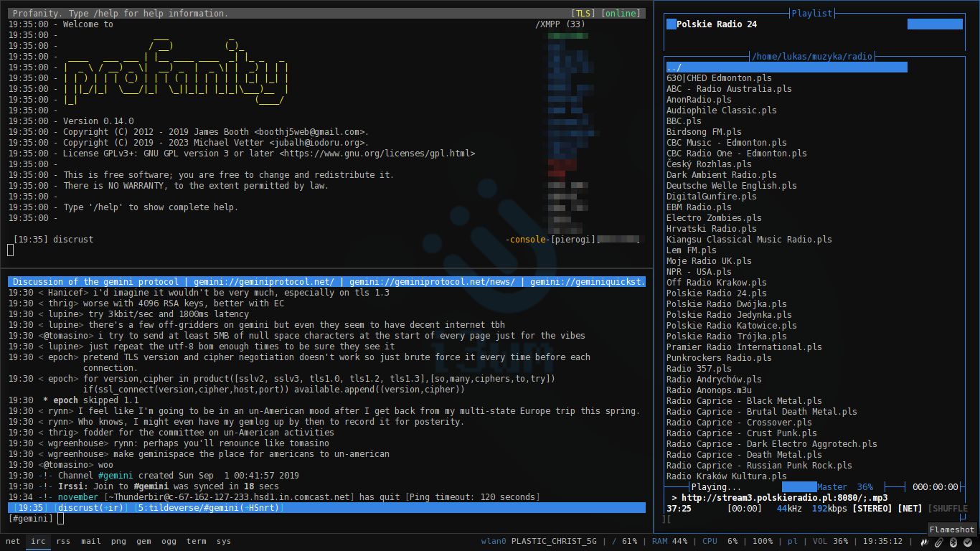Adjust the Master volume bar

pos(799,487)
